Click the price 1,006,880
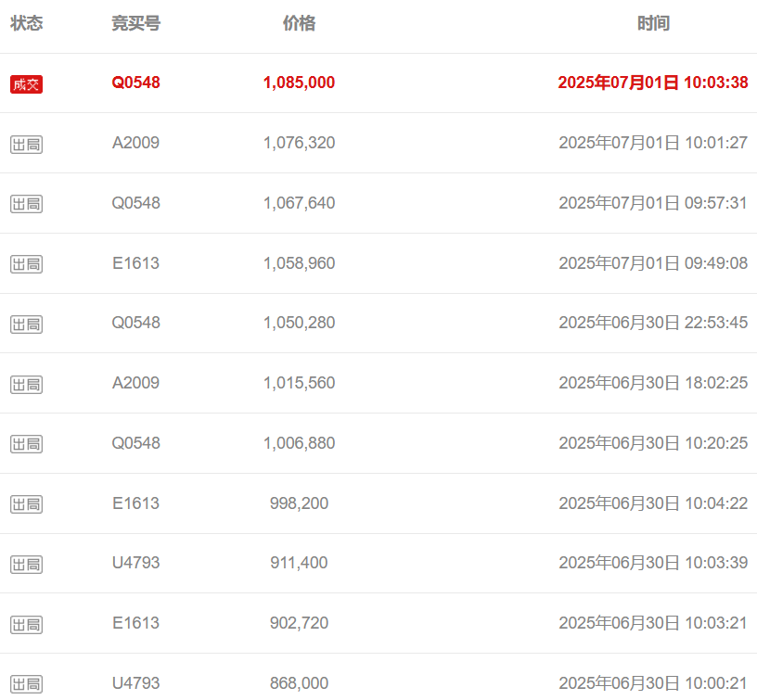The image size is (757, 700). [300, 443]
